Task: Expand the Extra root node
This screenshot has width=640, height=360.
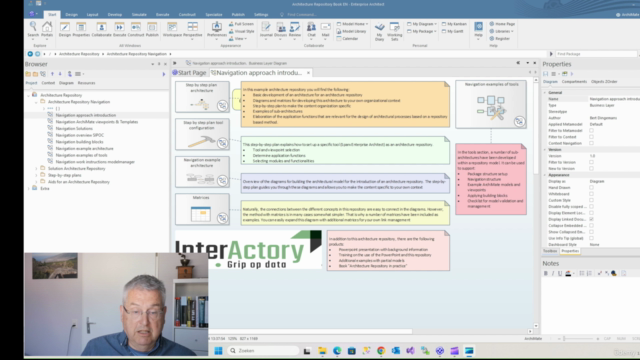Action: coord(29,189)
